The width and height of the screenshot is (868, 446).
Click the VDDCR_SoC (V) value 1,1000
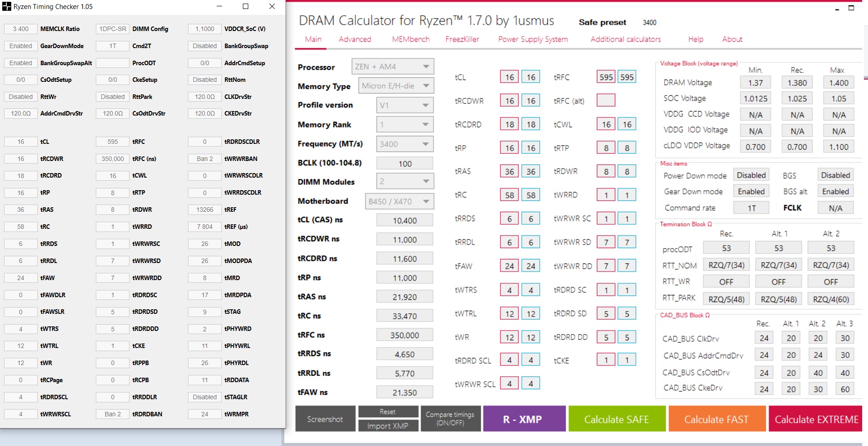click(x=205, y=29)
